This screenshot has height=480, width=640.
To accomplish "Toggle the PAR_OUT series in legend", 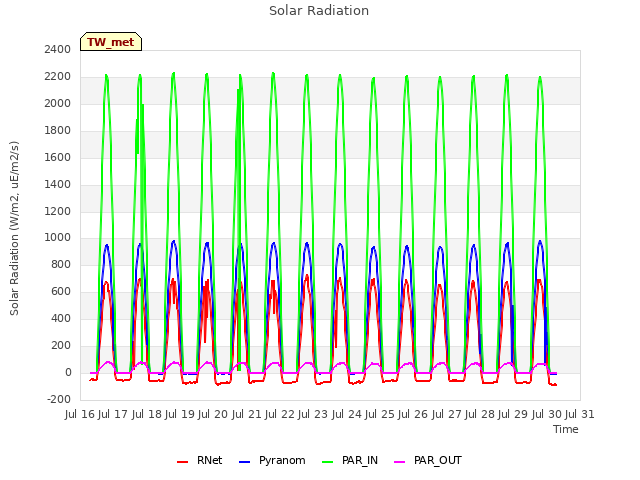I will [428, 460].
